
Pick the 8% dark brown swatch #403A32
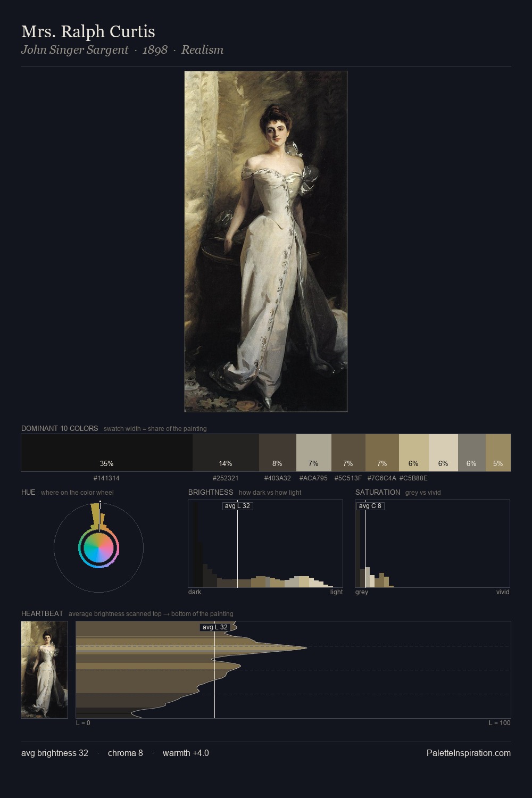(278, 453)
